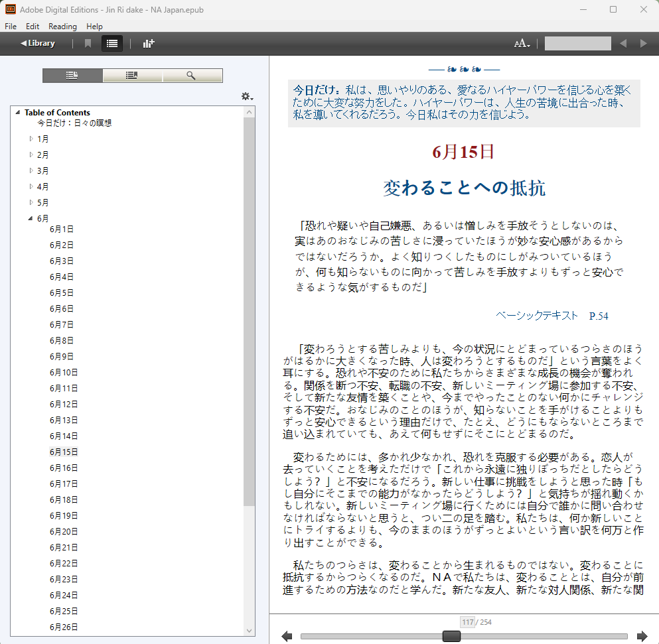The image size is (659, 644).
Task: Go to the 6月14日 entry
Action: tap(64, 436)
